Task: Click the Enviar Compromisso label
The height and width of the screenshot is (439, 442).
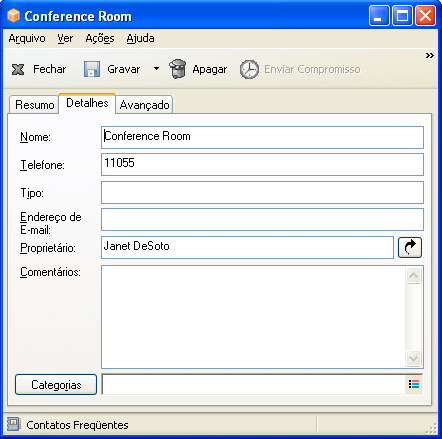Action: pos(312,69)
